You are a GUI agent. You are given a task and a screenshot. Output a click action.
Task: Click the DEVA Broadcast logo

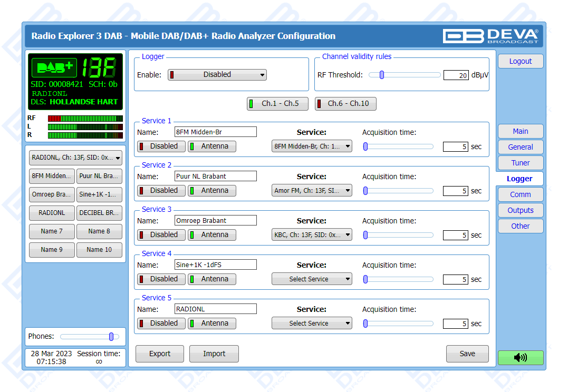point(490,36)
